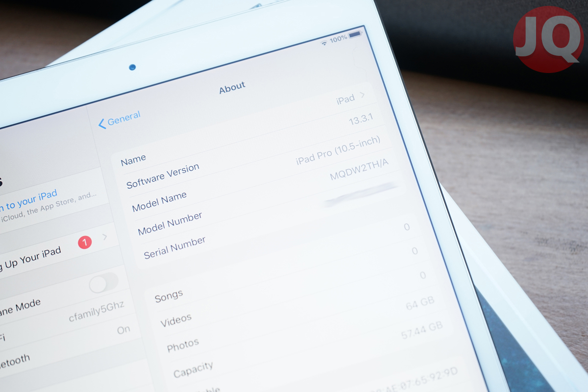Go back to General settings
The width and height of the screenshot is (588, 392).
click(x=120, y=119)
